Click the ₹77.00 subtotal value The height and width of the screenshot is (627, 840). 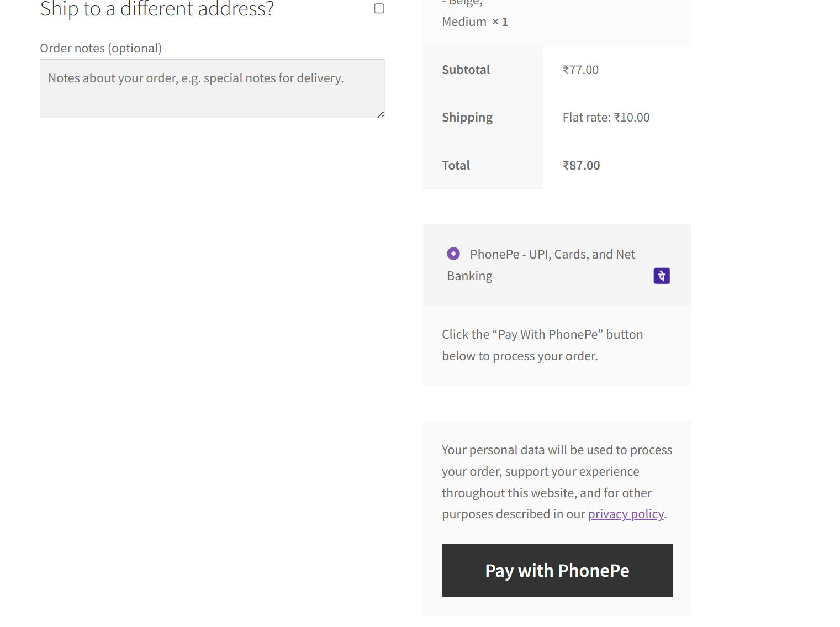coord(580,70)
